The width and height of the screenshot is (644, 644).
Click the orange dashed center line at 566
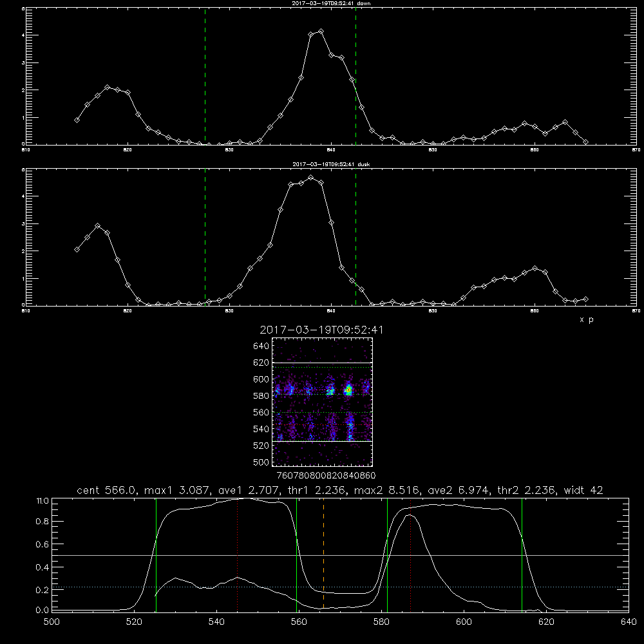pyautogui.click(x=324, y=554)
